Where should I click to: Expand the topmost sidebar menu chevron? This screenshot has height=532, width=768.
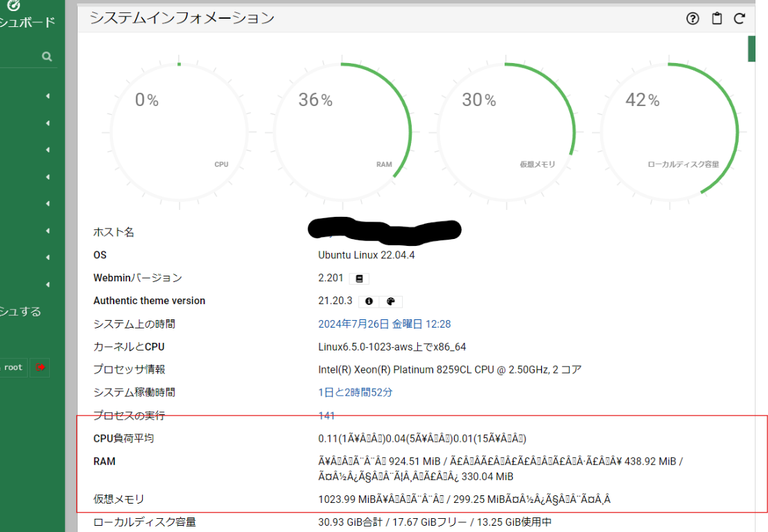[x=48, y=96]
